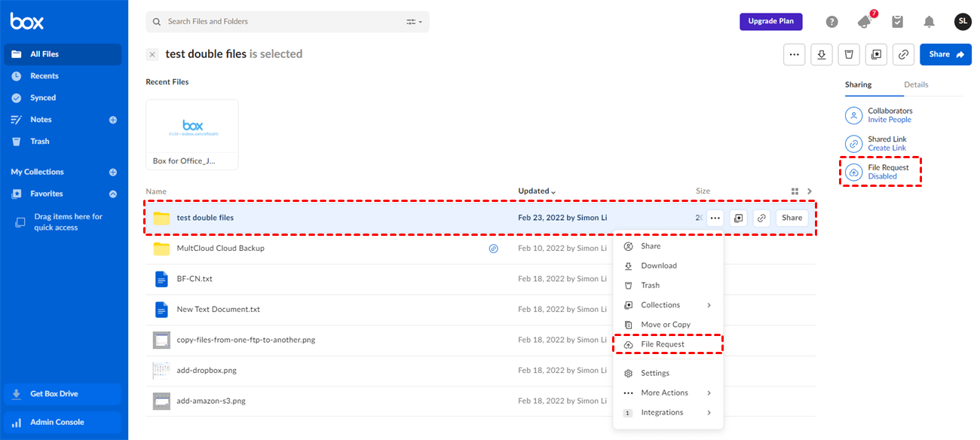The image size is (980, 440).
Task: Switch to grid view icon
Action: 795,191
